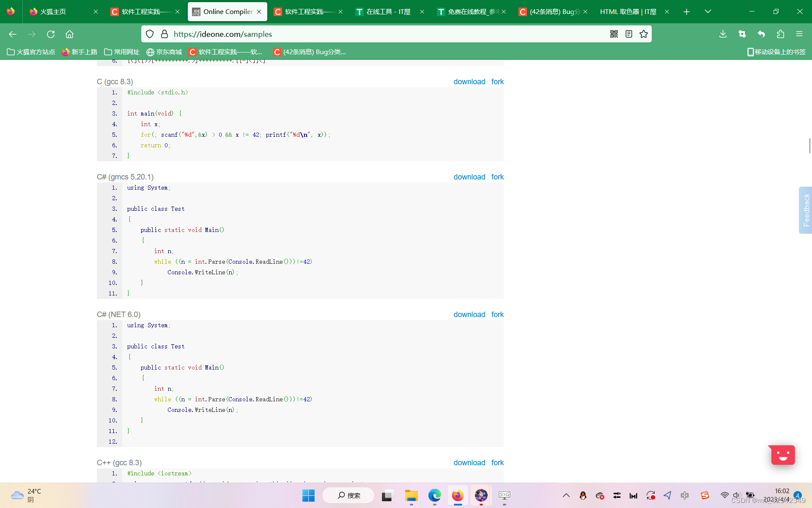812x508 pixels.
Task: Download the C (gcc 8.3) sample
Action: coord(469,82)
